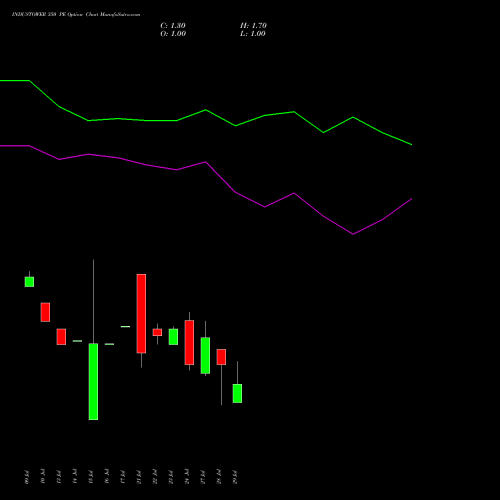Click the '28 Jul' date label
The image size is (500, 500).
point(219,477)
